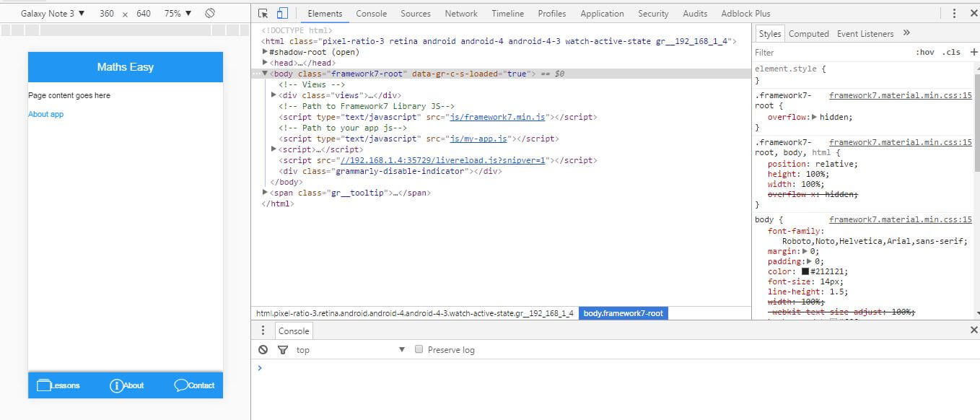Click the #212121 color swatch
The height and width of the screenshot is (420, 980).
(805, 271)
